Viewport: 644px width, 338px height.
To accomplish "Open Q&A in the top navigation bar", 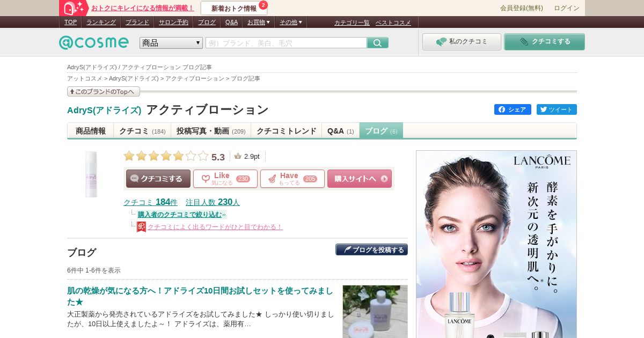I will [x=231, y=22].
